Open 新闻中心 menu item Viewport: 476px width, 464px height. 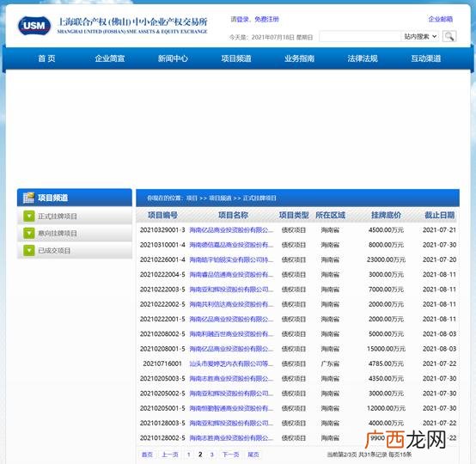pos(173,58)
